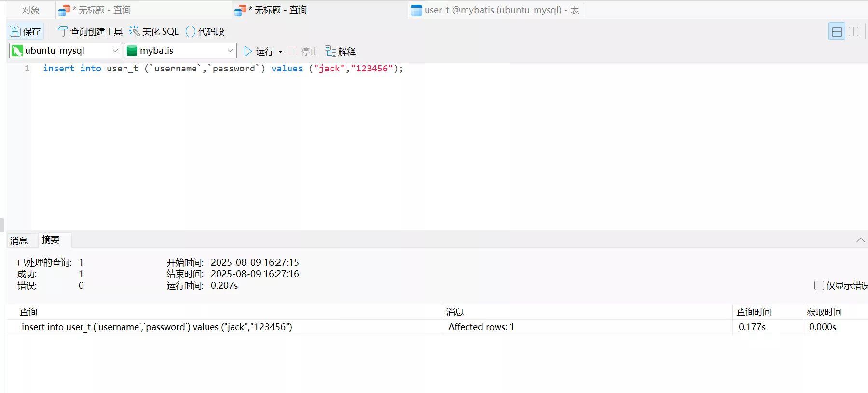Collapse the results panel with chevron
Viewport: 868px width, 393px height.
[x=860, y=240]
